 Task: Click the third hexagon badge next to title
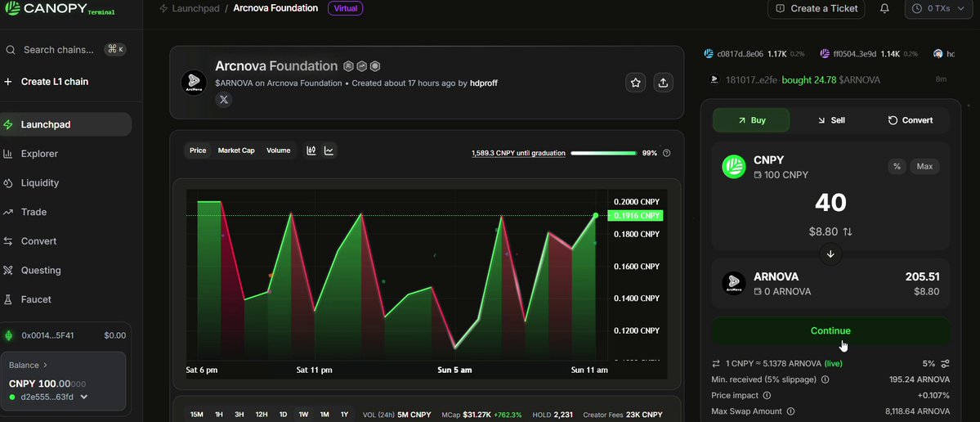point(375,66)
